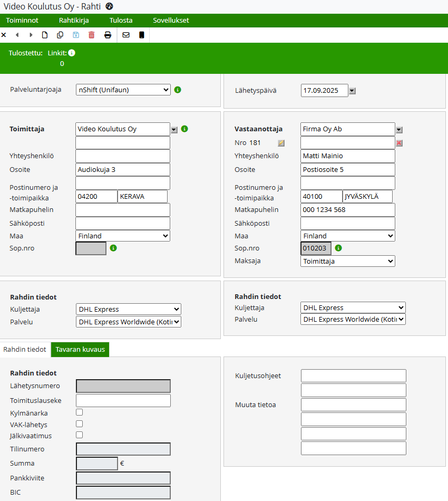Image resolution: width=448 pixels, height=501 pixels.
Task: Click the pencil edit icon beside Nro 181
Action: (x=281, y=143)
